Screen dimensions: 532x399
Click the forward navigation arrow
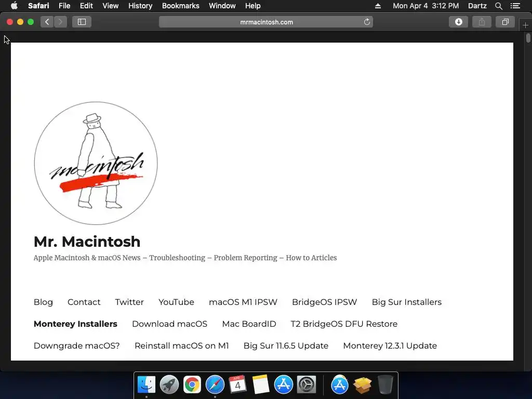(x=60, y=22)
